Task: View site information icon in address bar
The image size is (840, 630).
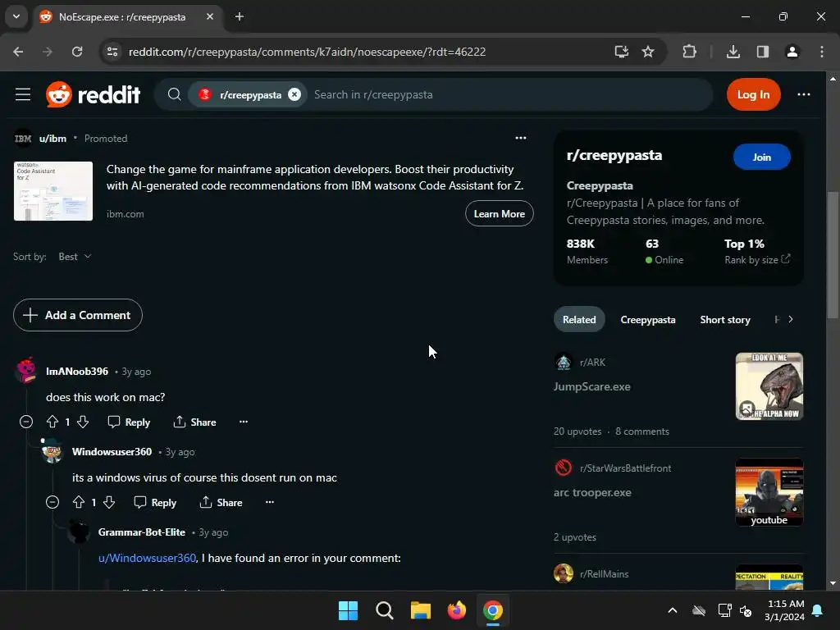Action: [112, 52]
